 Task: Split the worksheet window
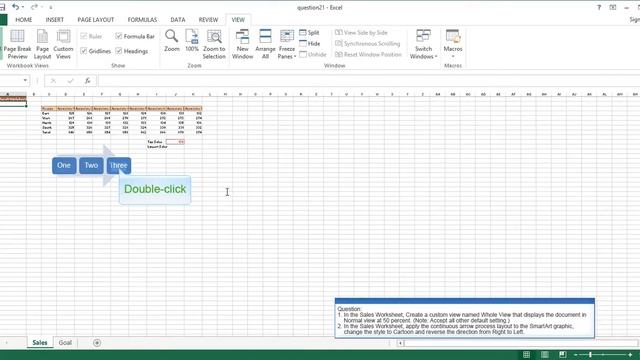[309, 33]
